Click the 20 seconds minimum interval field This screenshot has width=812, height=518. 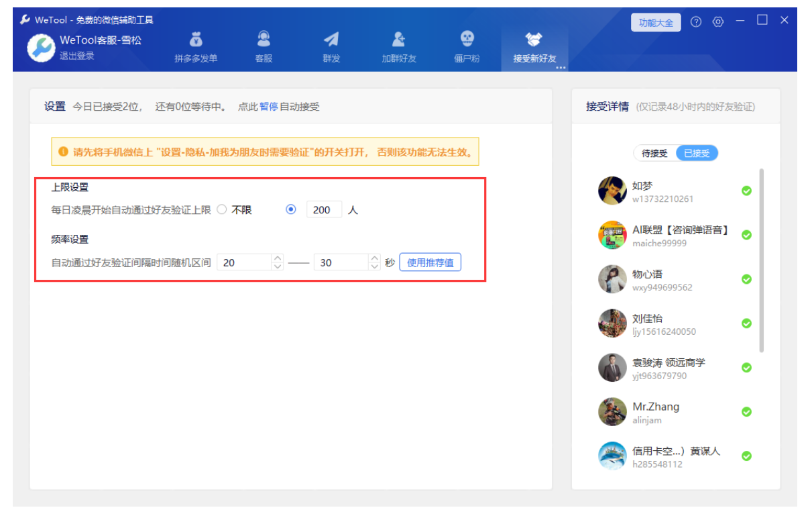245,262
